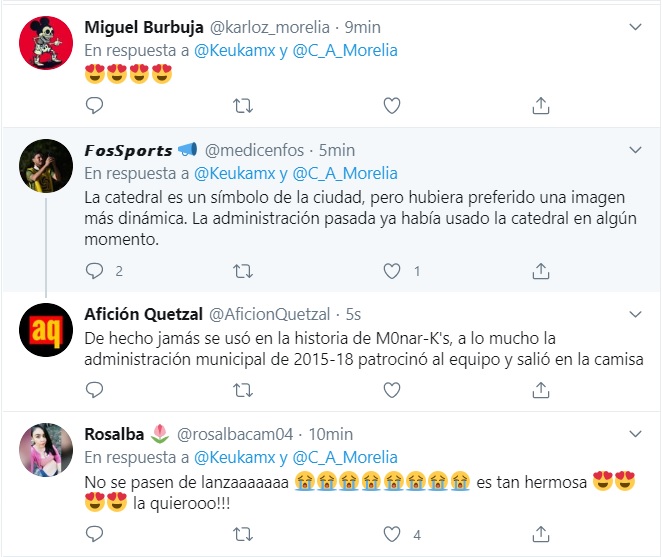Viewport: 662px width, 557px height.
Task: Retweet Rosalba's tweet
Action: [x=243, y=533]
